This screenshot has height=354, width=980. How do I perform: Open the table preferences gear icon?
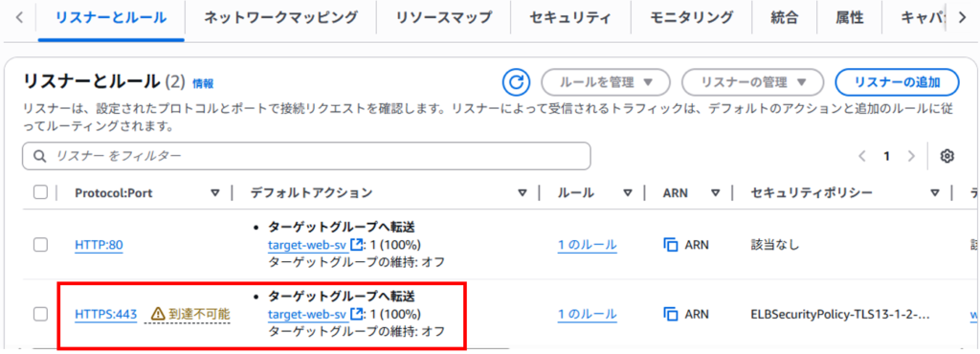tap(947, 156)
